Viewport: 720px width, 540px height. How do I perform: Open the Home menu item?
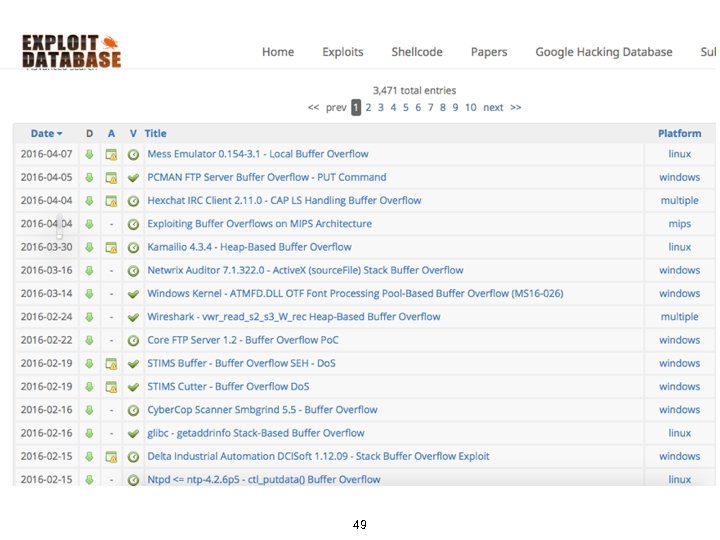pyautogui.click(x=278, y=52)
